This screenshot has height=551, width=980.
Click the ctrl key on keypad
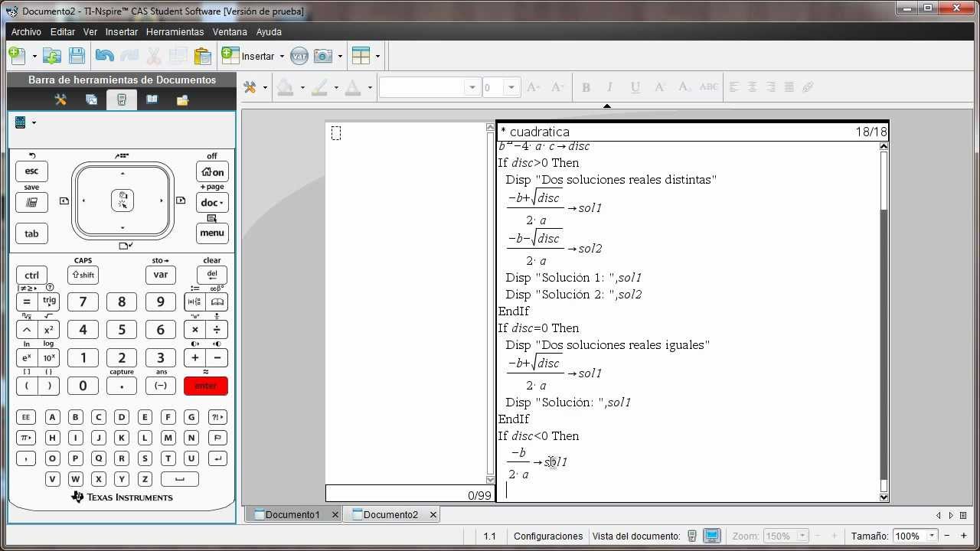pyautogui.click(x=31, y=275)
